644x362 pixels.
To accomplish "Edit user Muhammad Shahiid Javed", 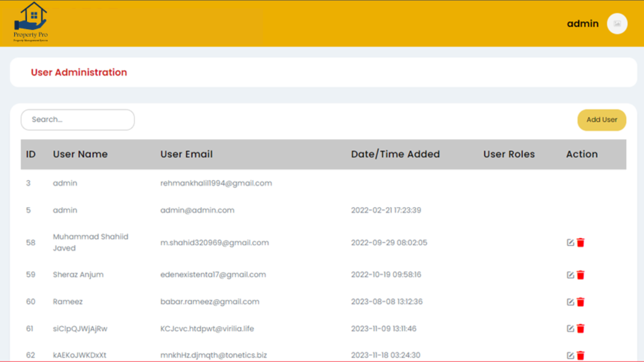I will [x=570, y=243].
